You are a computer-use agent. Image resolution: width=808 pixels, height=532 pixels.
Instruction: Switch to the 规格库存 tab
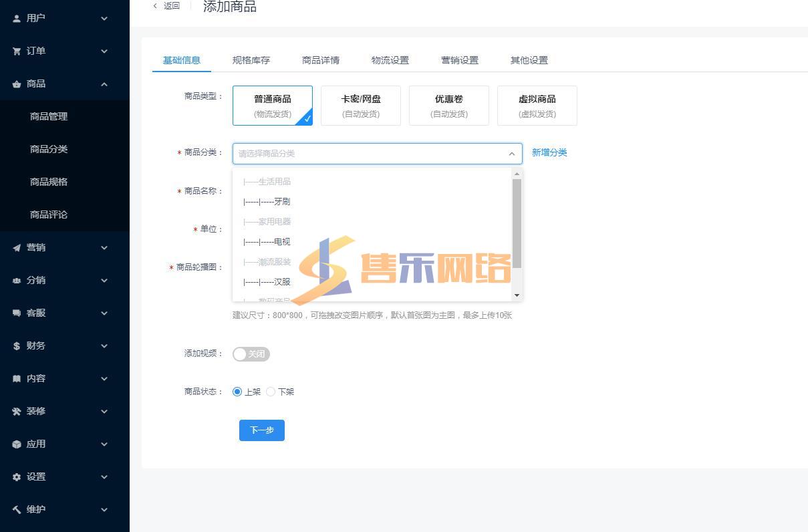(x=251, y=60)
